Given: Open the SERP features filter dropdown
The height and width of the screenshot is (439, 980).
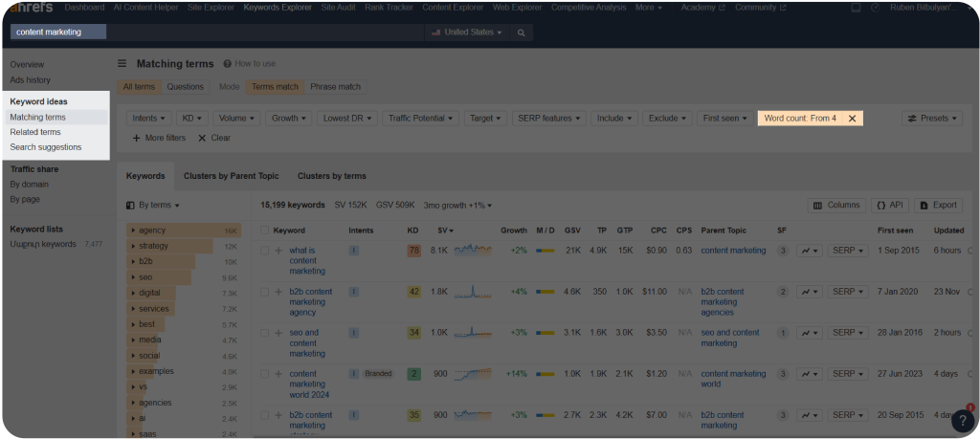Looking at the screenshot, I should pyautogui.click(x=548, y=118).
